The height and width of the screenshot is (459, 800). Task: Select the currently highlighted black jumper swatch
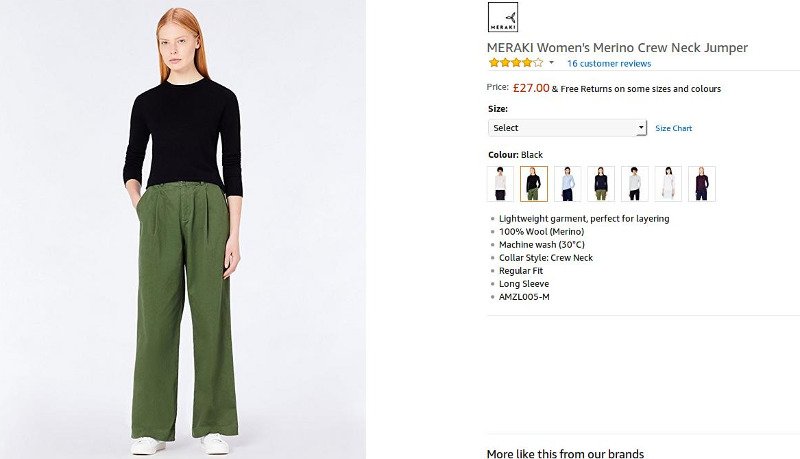click(x=533, y=184)
